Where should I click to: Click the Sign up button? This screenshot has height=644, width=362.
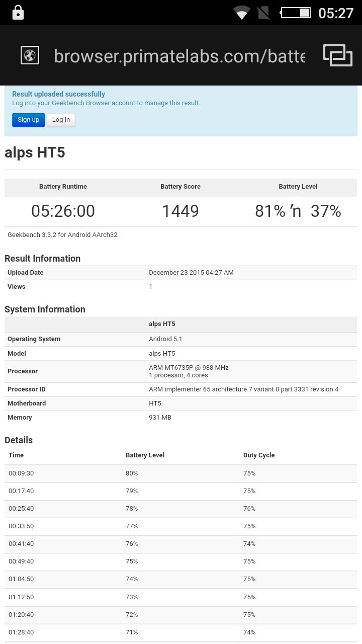29,120
